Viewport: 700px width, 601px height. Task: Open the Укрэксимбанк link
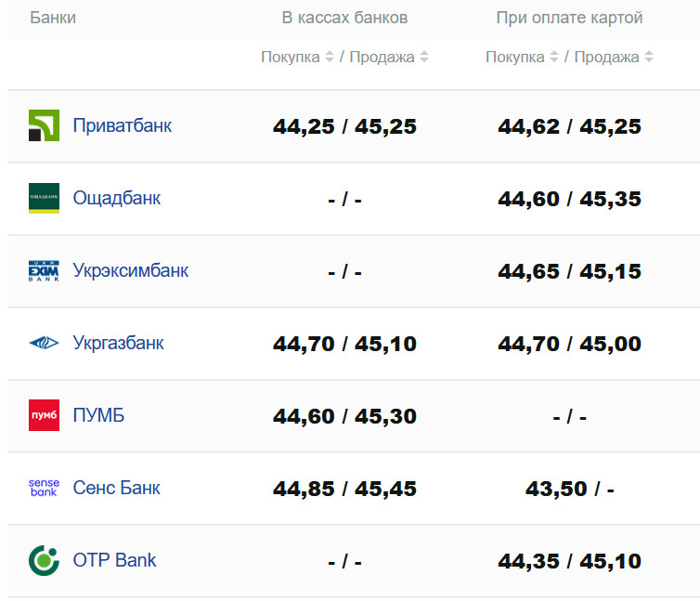[x=130, y=270]
